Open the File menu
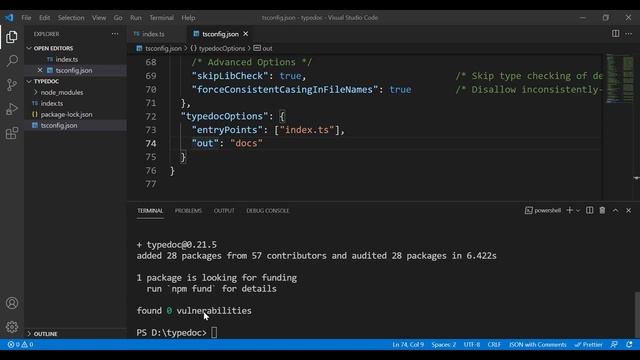This screenshot has height=360, width=640. [x=26, y=18]
